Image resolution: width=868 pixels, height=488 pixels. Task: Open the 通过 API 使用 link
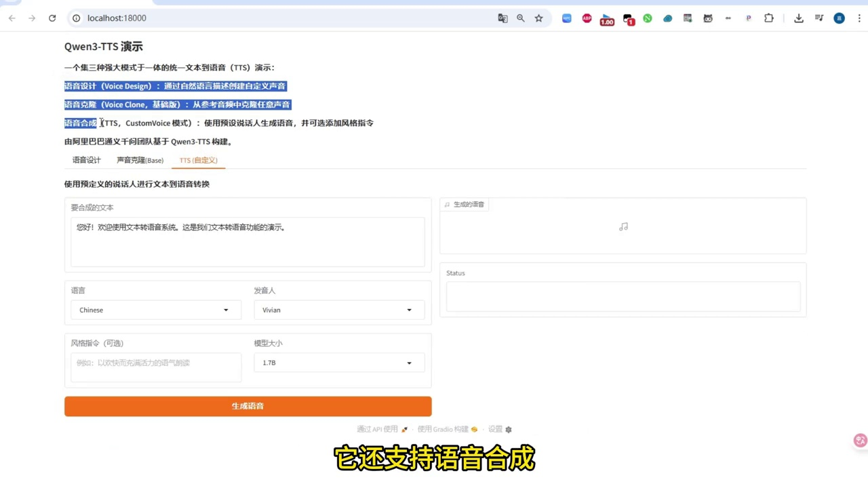pos(382,429)
